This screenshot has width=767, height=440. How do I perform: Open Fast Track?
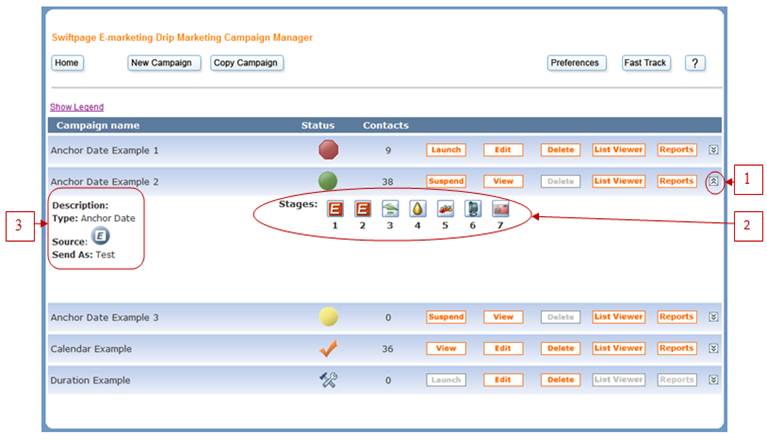coord(646,63)
